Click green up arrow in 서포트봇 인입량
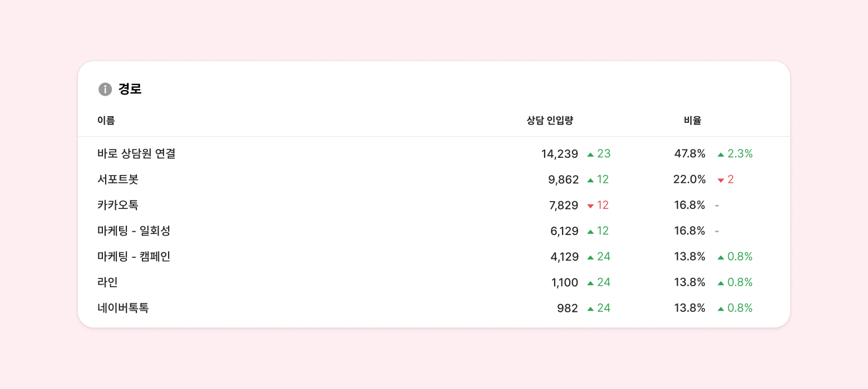This screenshot has width=868, height=389. 590,180
